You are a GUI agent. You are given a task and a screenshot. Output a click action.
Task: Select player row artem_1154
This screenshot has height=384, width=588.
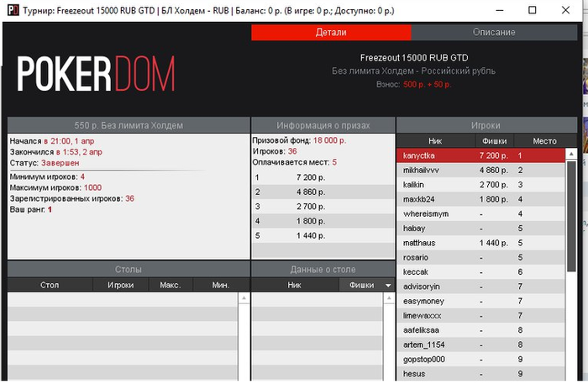point(480,345)
